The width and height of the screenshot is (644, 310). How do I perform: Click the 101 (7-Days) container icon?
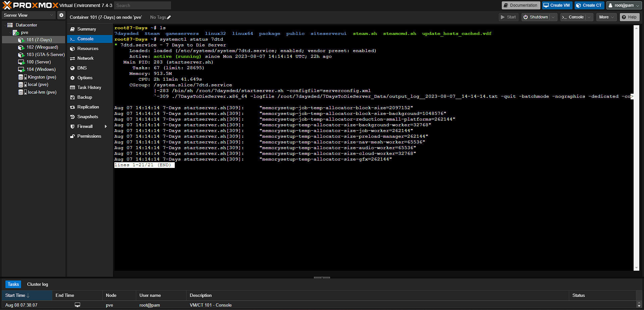pyautogui.click(x=21, y=40)
